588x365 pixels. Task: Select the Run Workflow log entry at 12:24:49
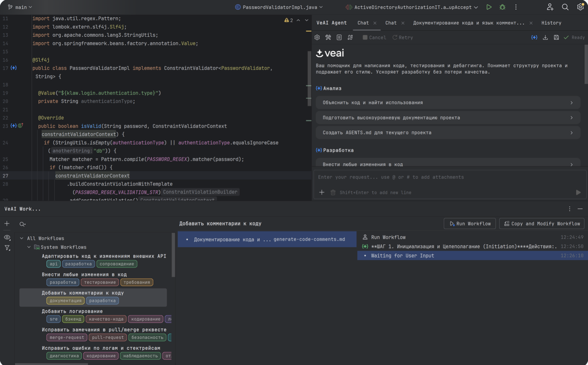472,237
